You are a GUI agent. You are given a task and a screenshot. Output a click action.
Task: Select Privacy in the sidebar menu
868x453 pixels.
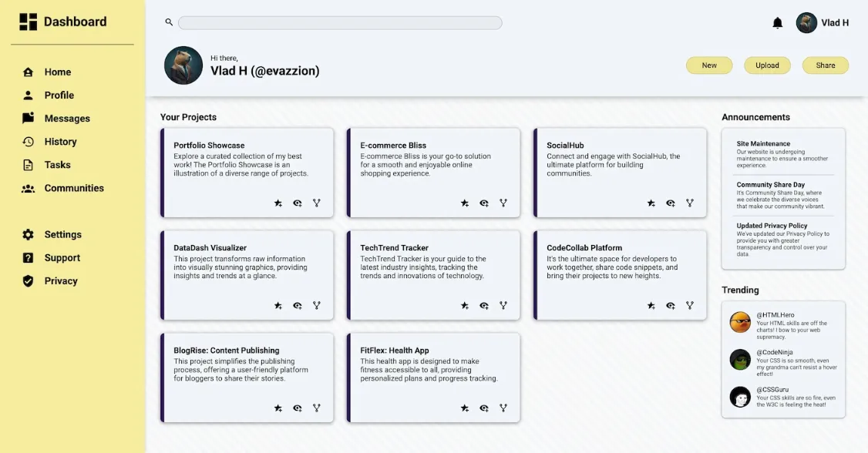pyautogui.click(x=62, y=281)
